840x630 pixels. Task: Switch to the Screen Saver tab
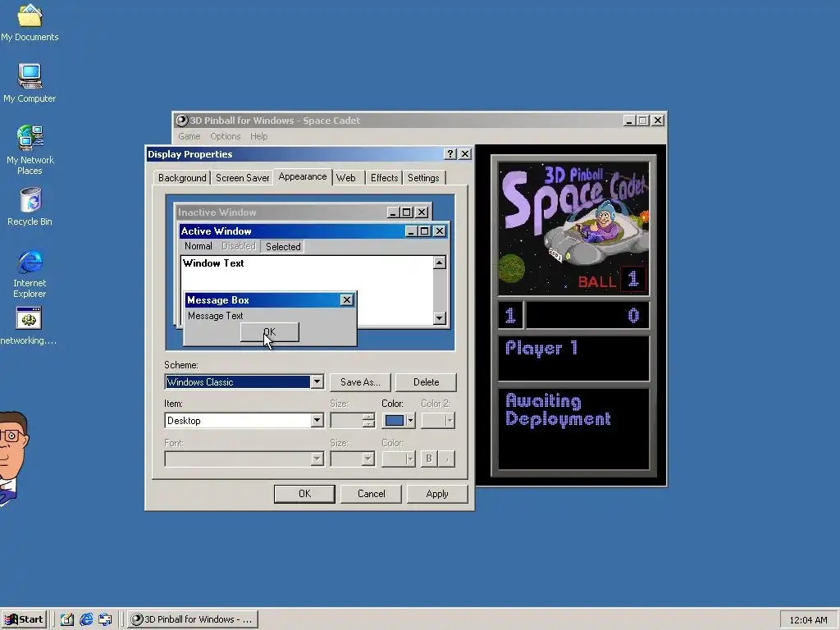[242, 178]
